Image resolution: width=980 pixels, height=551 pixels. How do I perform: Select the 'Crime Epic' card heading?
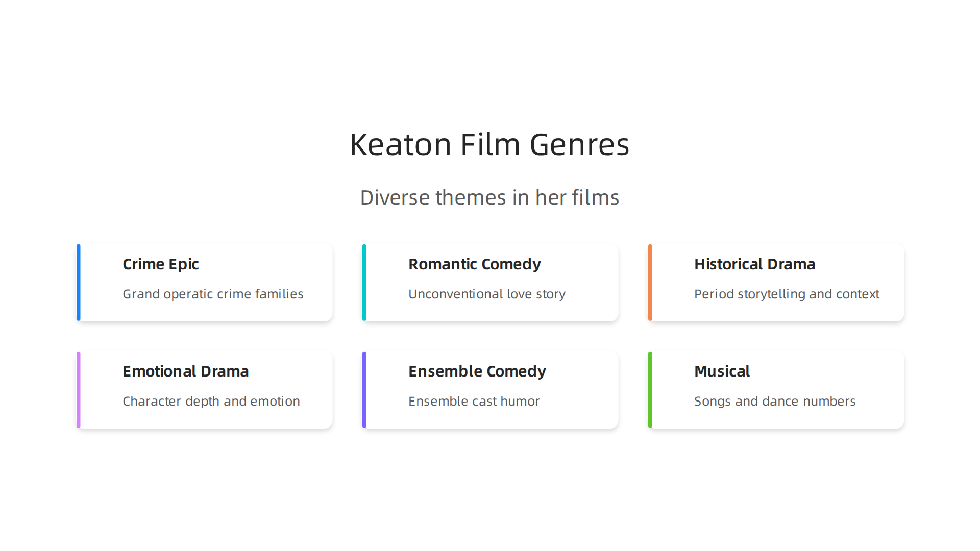[161, 264]
